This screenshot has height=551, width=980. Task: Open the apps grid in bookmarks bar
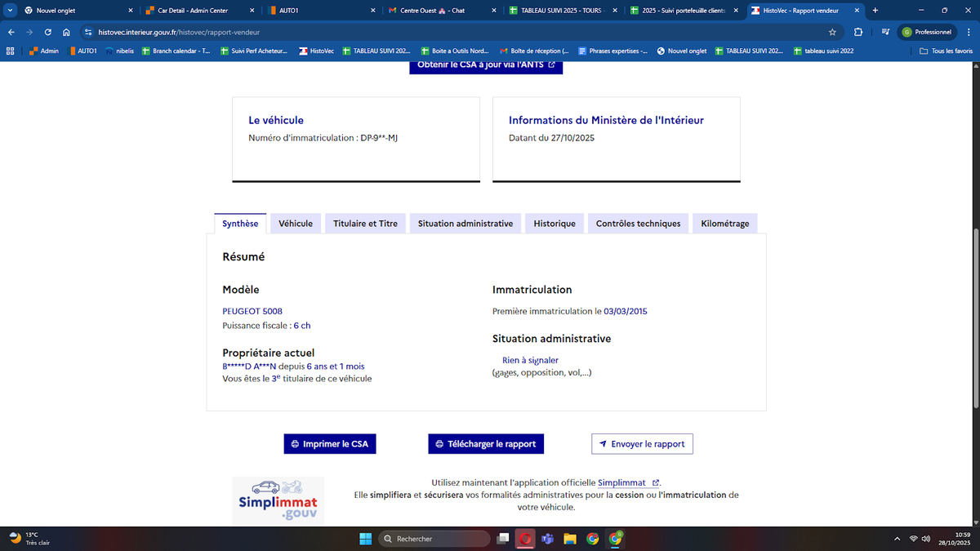click(x=11, y=51)
